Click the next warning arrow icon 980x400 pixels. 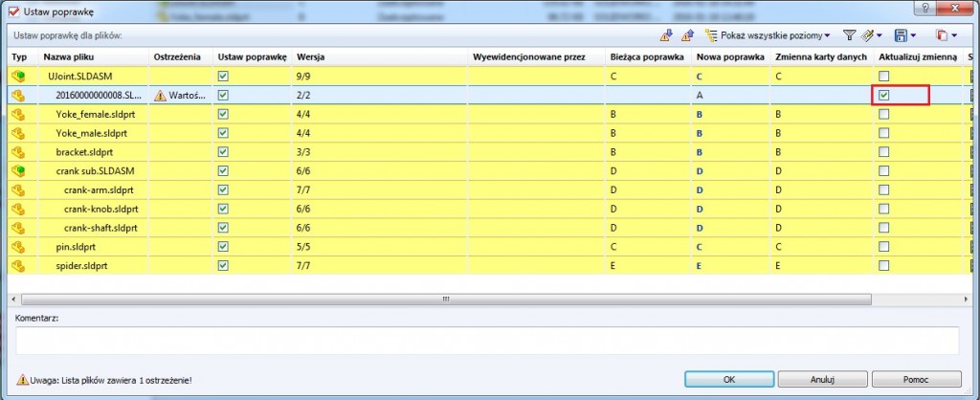pyautogui.click(x=667, y=35)
